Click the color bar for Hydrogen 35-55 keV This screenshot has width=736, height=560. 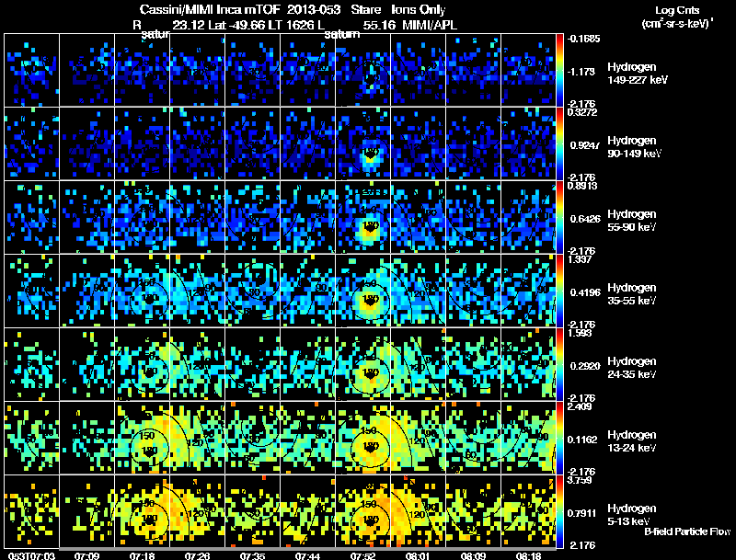559,291
